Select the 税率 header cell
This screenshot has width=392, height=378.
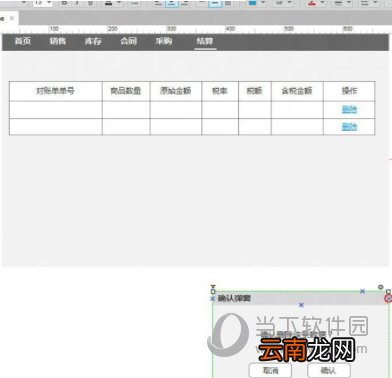pos(220,91)
